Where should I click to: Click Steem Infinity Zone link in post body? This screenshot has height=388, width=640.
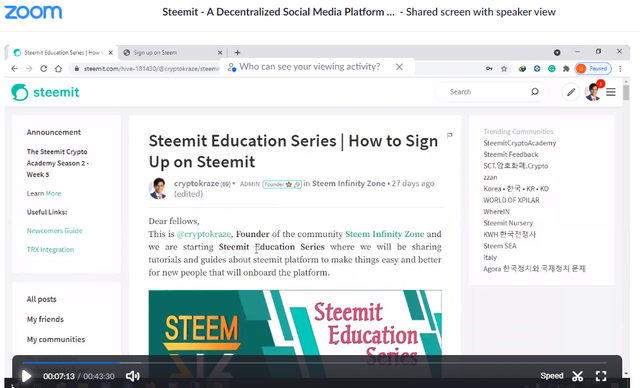pyautogui.click(x=384, y=234)
